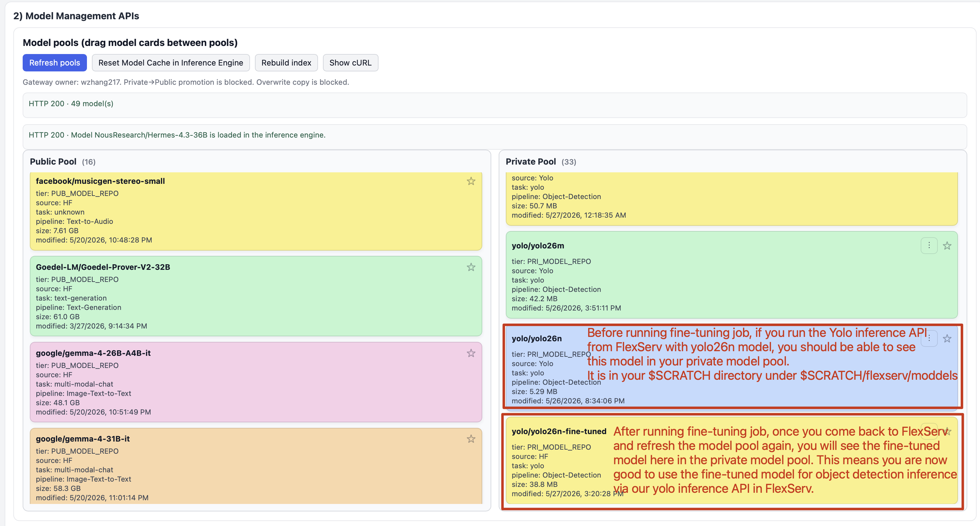Screen dimensions: 980x526
Task: Click the Public Pool heading
Action: click(53, 162)
